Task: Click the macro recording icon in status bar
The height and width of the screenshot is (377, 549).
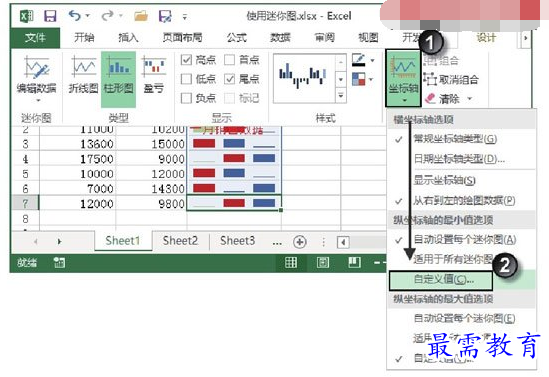Action: point(59,263)
